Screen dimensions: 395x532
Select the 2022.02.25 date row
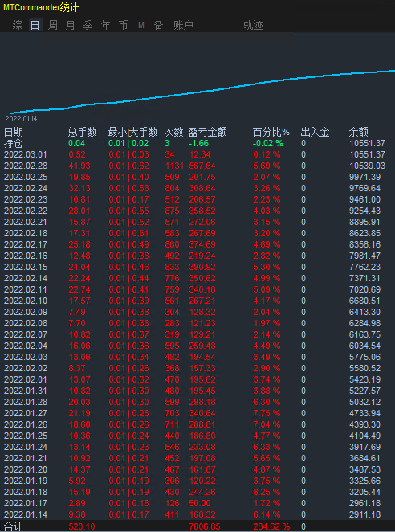[26, 177]
